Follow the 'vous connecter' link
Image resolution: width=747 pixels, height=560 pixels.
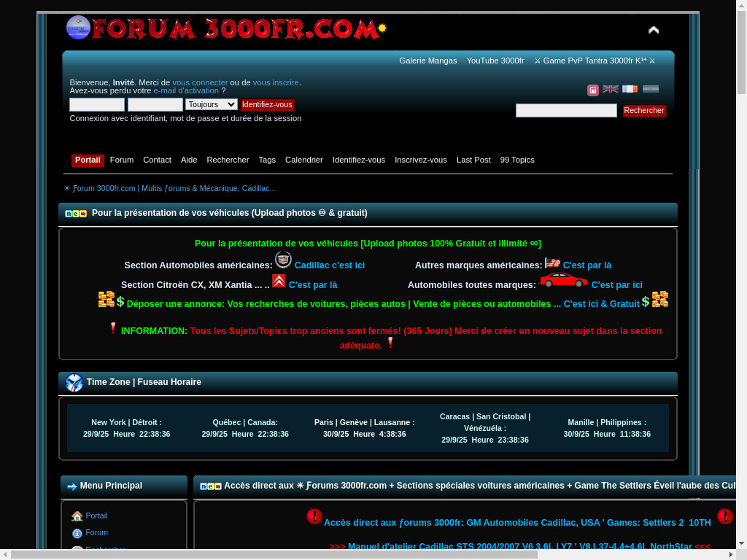pyautogui.click(x=200, y=82)
